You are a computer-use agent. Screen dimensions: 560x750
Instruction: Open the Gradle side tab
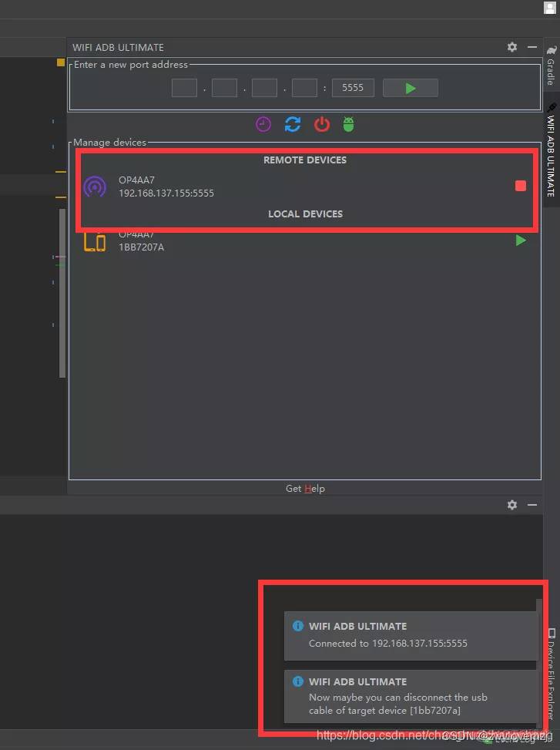tap(551, 66)
